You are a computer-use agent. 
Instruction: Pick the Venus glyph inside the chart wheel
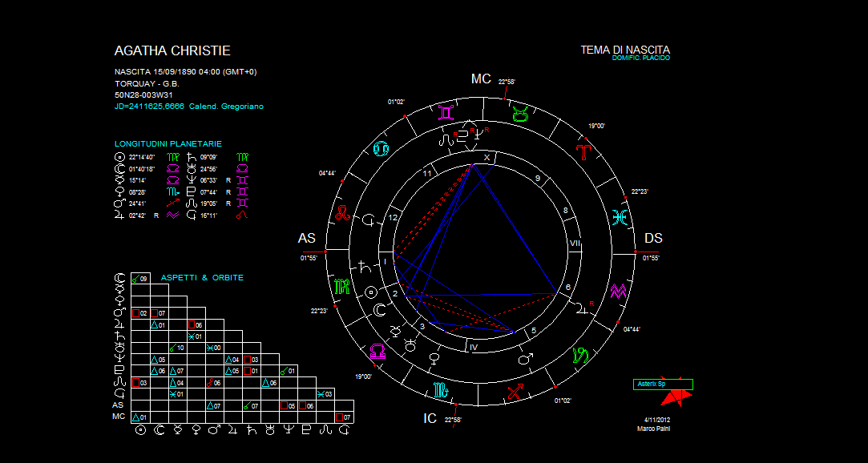point(434,359)
